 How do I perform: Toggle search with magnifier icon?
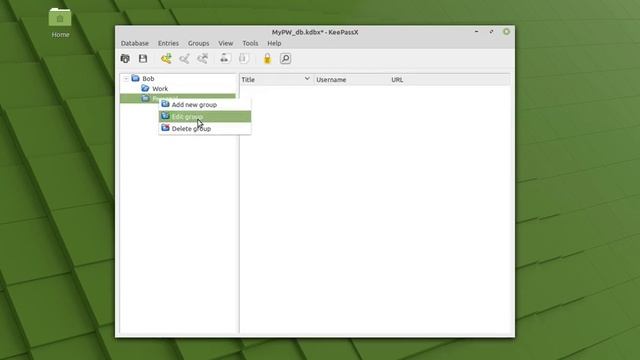285,58
